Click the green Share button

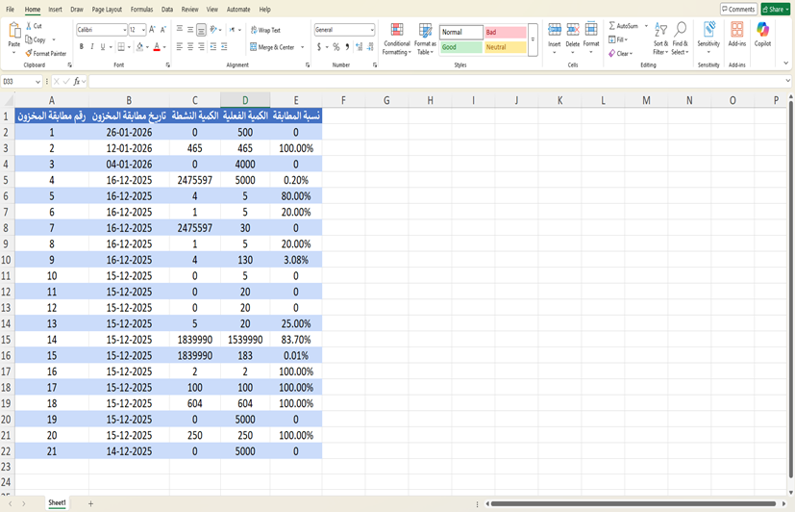775,9
